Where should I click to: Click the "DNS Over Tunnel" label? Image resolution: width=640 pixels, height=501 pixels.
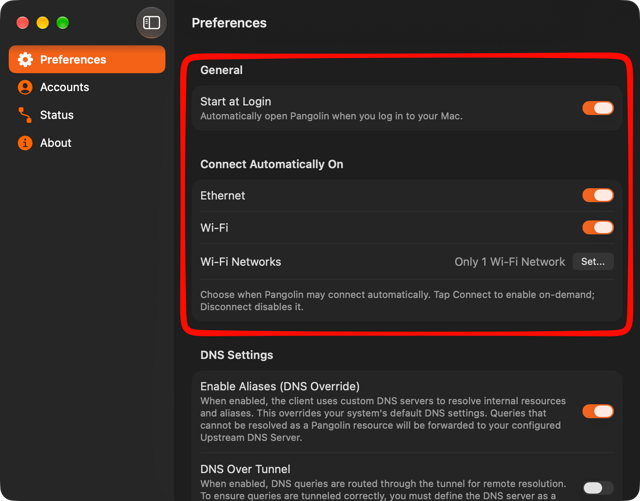(x=245, y=469)
